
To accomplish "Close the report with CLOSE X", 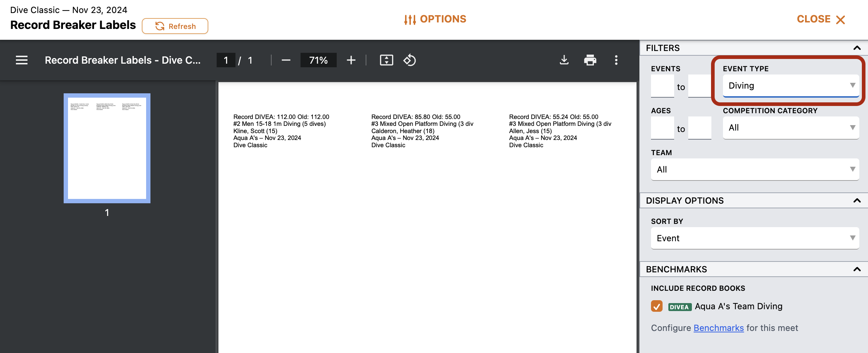I will [x=821, y=19].
